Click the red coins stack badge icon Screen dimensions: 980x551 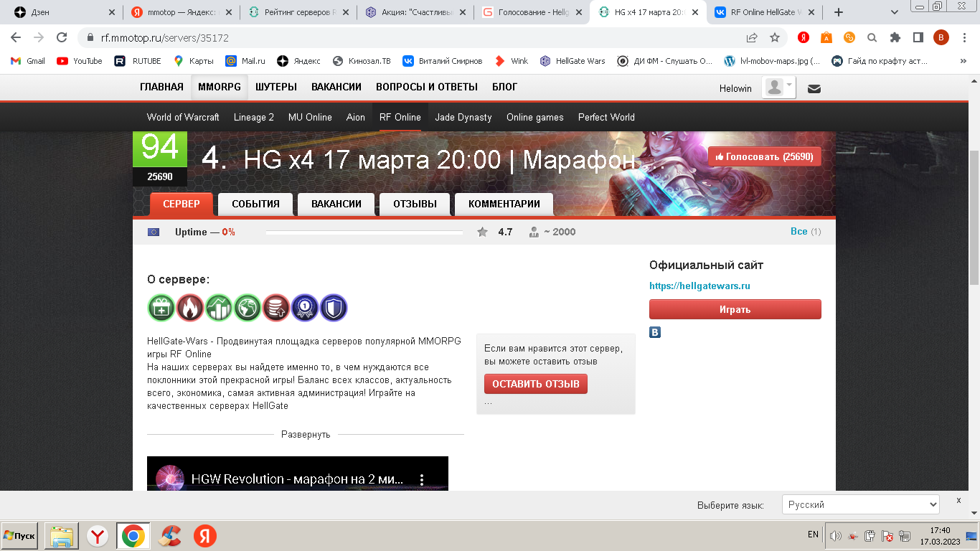tap(276, 308)
